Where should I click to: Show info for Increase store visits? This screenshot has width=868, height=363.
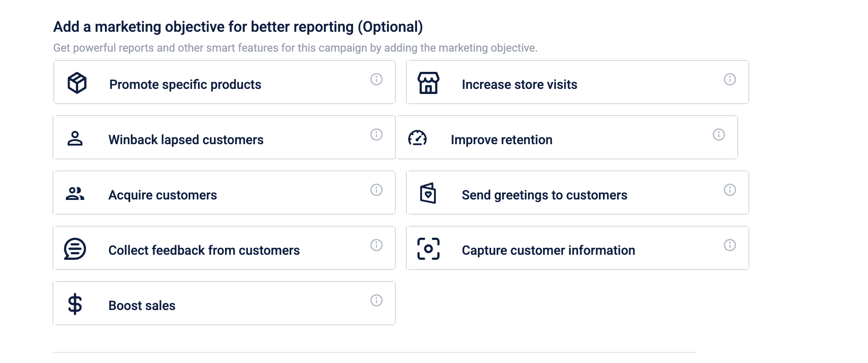pyautogui.click(x=729, y=79)
